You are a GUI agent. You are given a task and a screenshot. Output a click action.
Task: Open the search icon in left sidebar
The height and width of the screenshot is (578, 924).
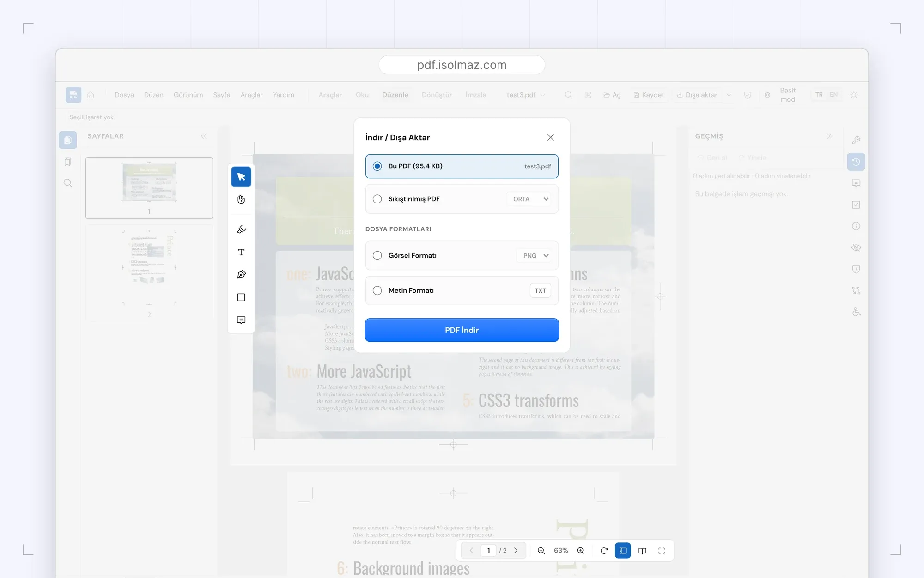tap(68, 183)
